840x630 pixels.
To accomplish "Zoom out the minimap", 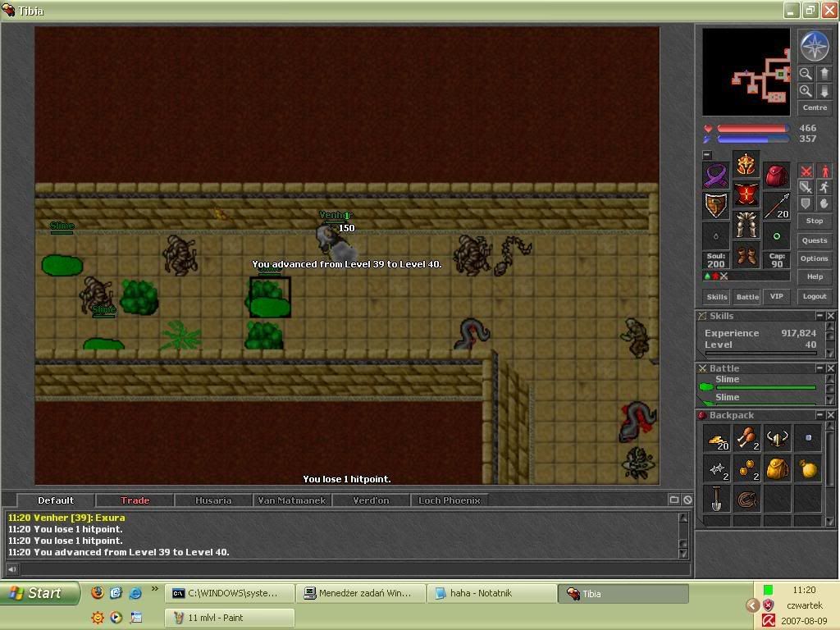I will point(806,73).
